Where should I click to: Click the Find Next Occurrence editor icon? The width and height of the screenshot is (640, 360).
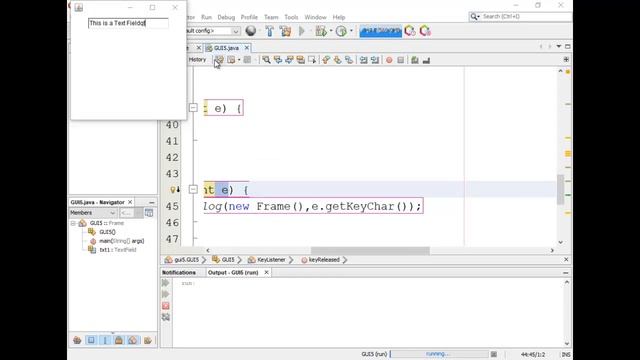pyautogui.click(x=289, y=60)
